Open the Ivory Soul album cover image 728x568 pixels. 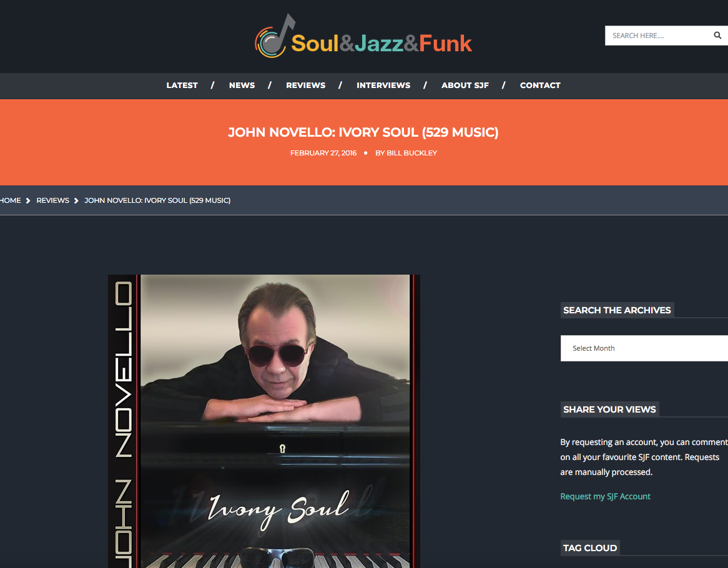pos(263,421)
